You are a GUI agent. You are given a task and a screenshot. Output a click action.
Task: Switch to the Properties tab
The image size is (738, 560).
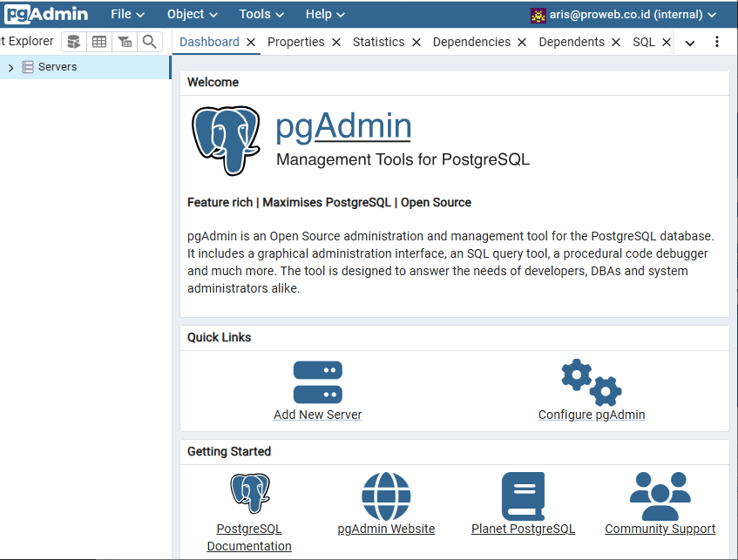(295, 42)
